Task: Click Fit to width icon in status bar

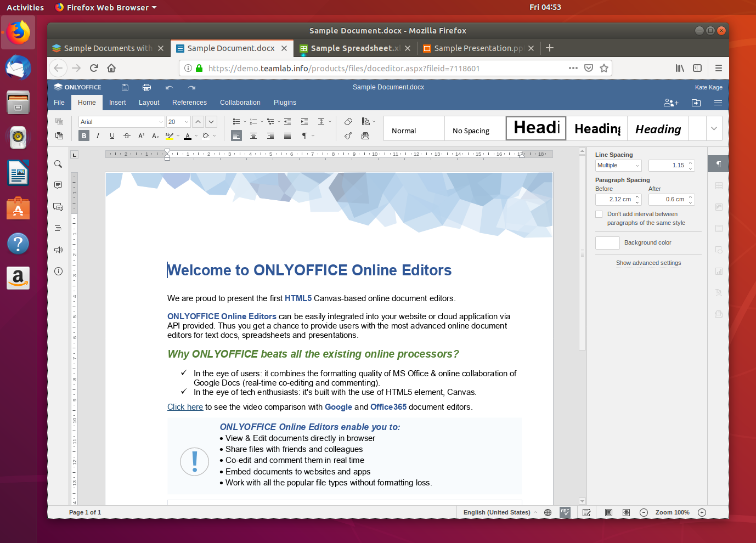Action: point(626,512)
